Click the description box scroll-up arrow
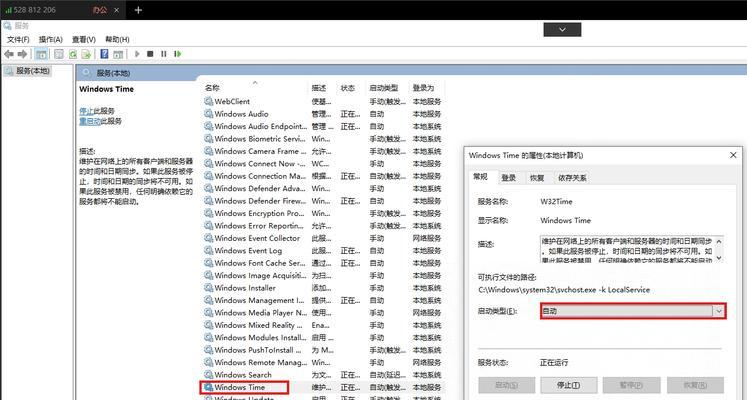 click(x=719, y=241)
